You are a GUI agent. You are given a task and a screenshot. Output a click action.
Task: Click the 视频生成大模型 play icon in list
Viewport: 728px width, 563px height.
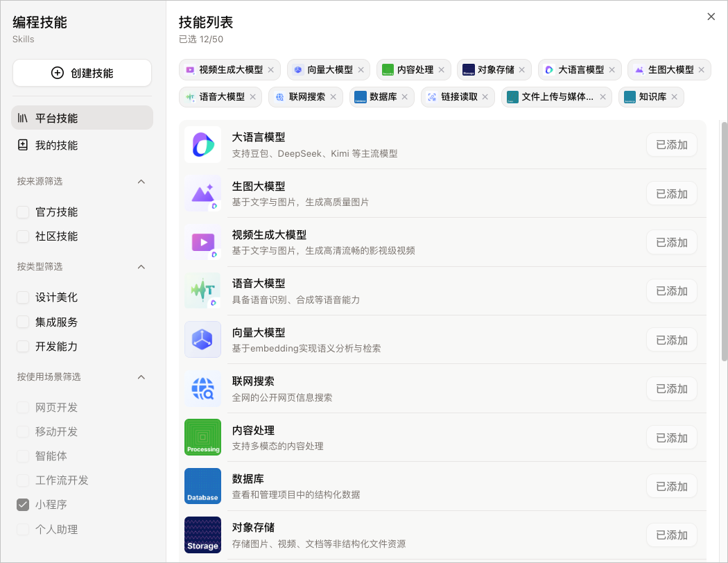pyautogui.click(x=203, y=242)
